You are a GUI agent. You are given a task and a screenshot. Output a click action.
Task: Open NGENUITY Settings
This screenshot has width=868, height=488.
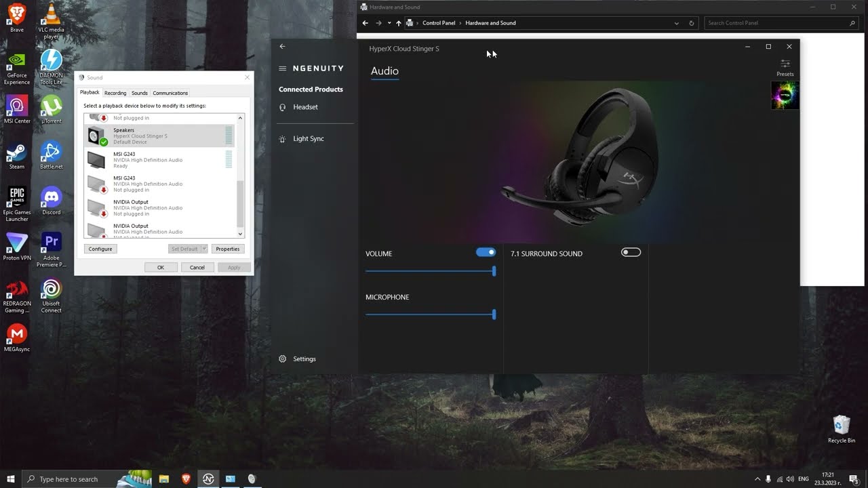[298, 359]
